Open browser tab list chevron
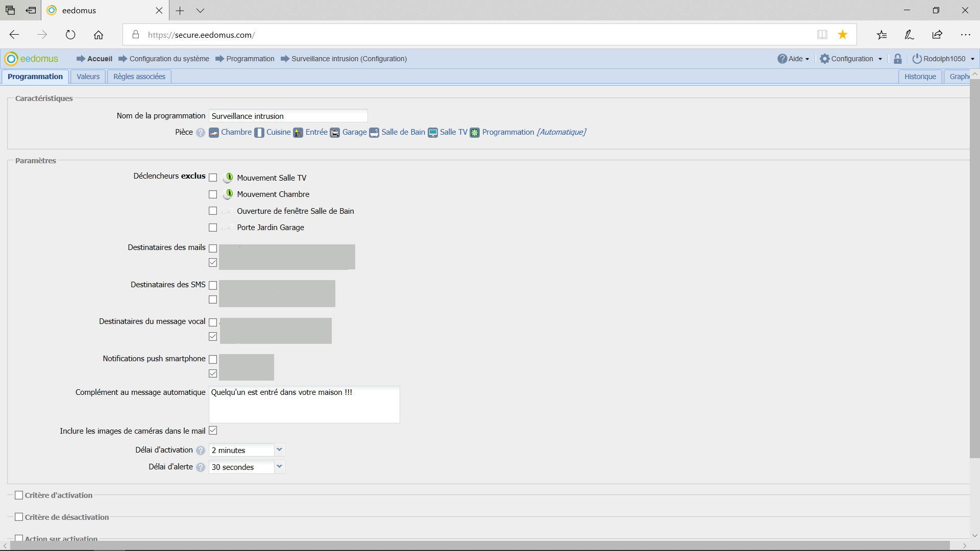 (200, 10)
